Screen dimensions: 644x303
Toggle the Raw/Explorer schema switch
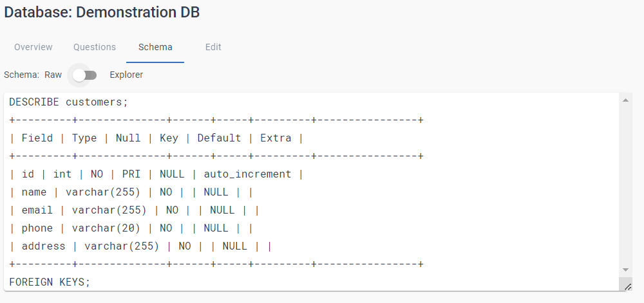85,75
